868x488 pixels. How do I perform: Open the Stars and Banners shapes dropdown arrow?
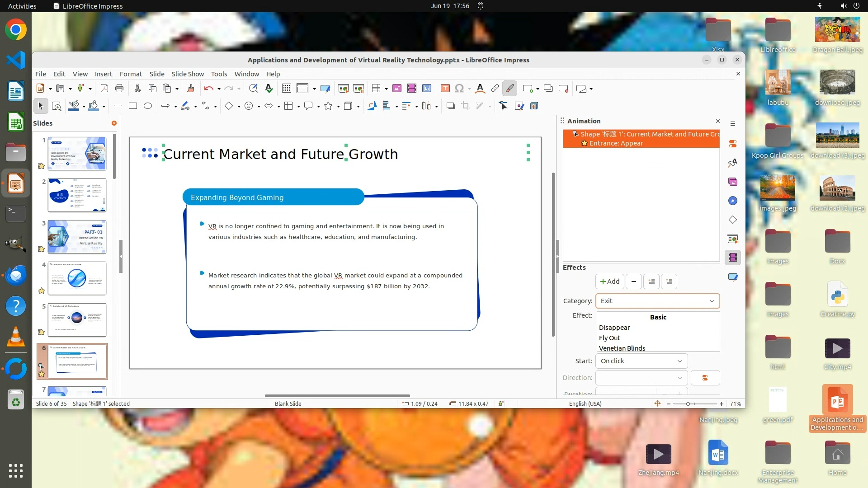(338, 106)
